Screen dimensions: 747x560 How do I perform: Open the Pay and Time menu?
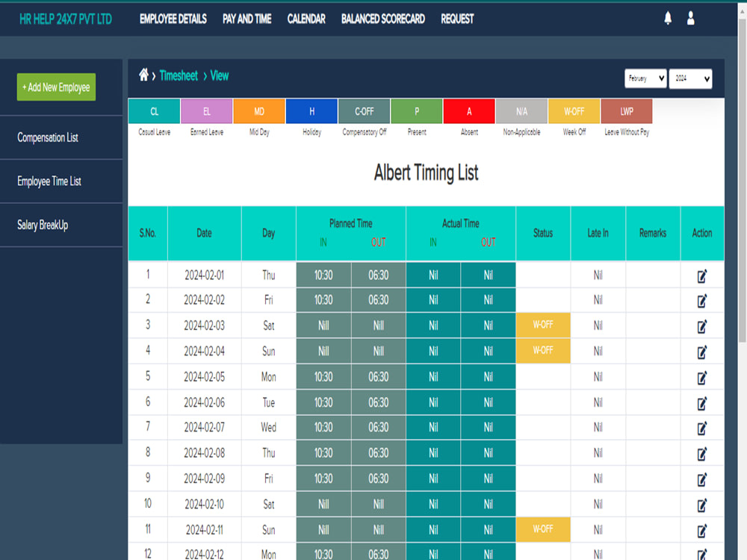[247, 19]
